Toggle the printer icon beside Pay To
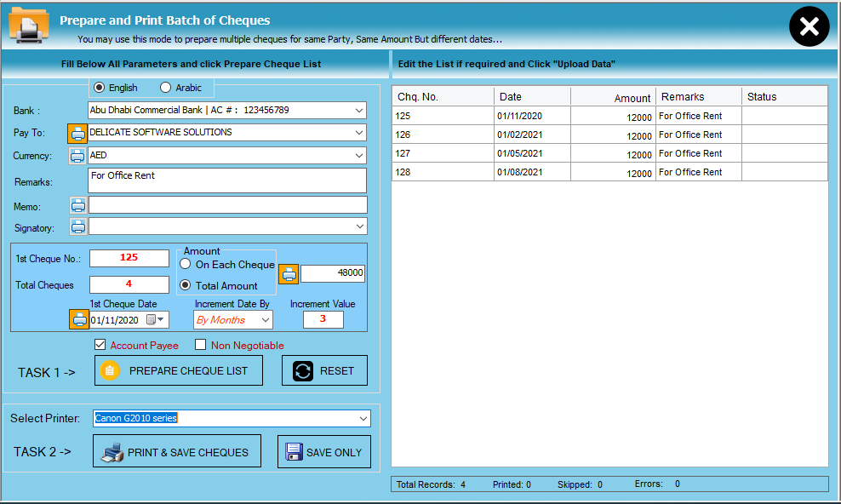Screen dimensions: 841x504 pos(77,133)
